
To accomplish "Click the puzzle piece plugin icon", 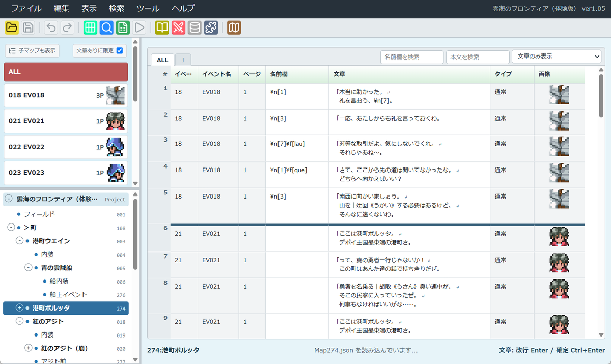I will point(211,27).
